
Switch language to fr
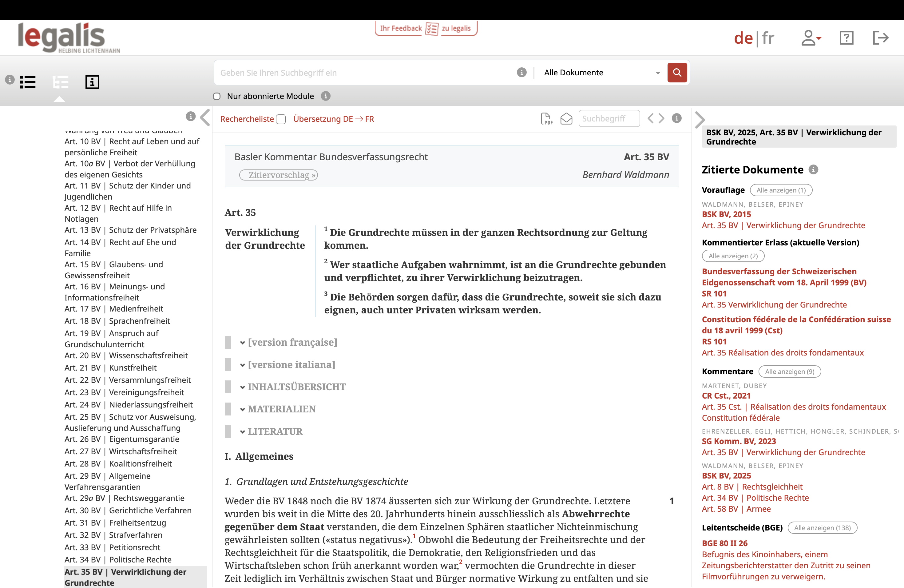(768, 38)
